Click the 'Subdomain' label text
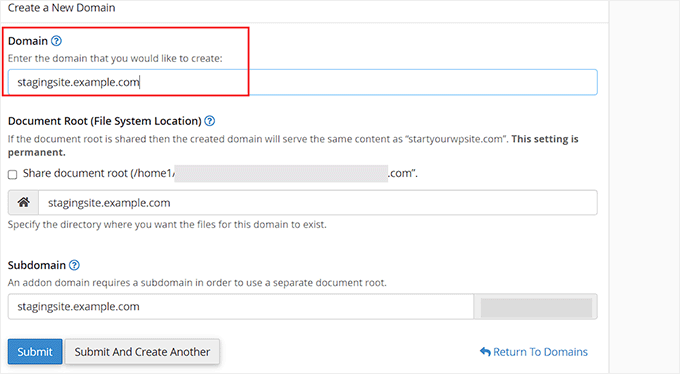 coord(37,265)
